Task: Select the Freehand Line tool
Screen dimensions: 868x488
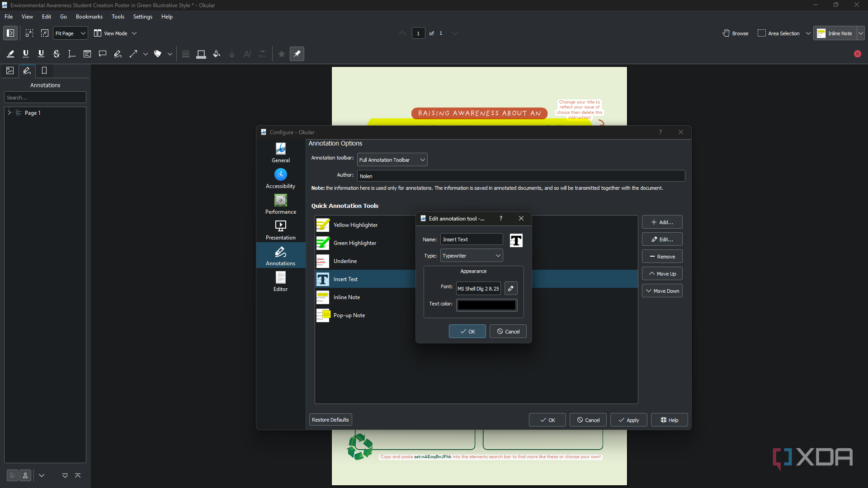Action: (118, 54)
